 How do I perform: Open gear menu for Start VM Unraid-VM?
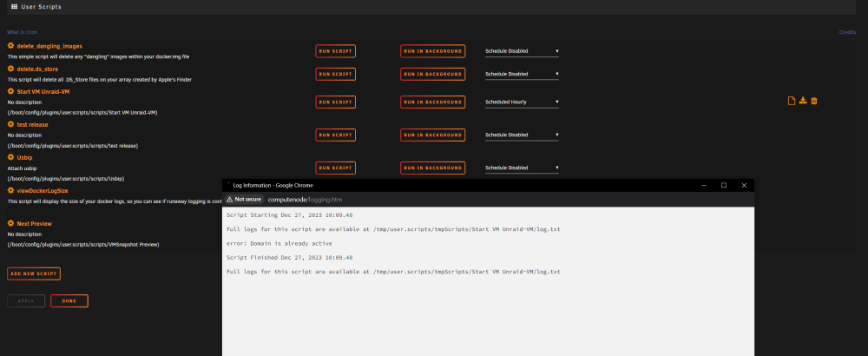10,91
